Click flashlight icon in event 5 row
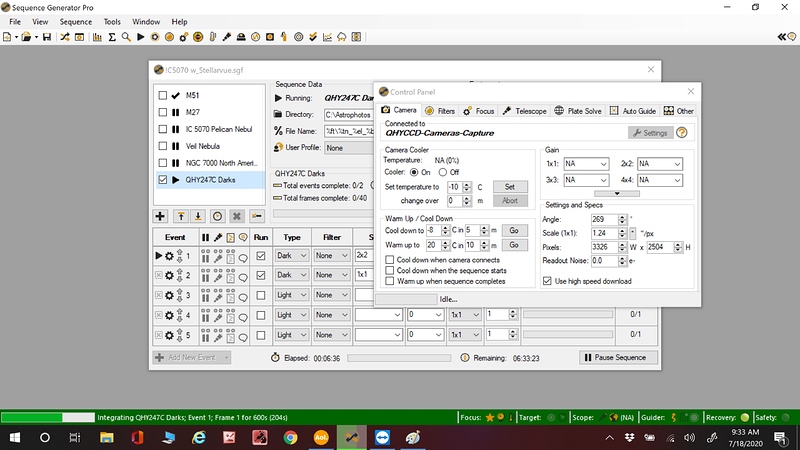 [218, 336]
